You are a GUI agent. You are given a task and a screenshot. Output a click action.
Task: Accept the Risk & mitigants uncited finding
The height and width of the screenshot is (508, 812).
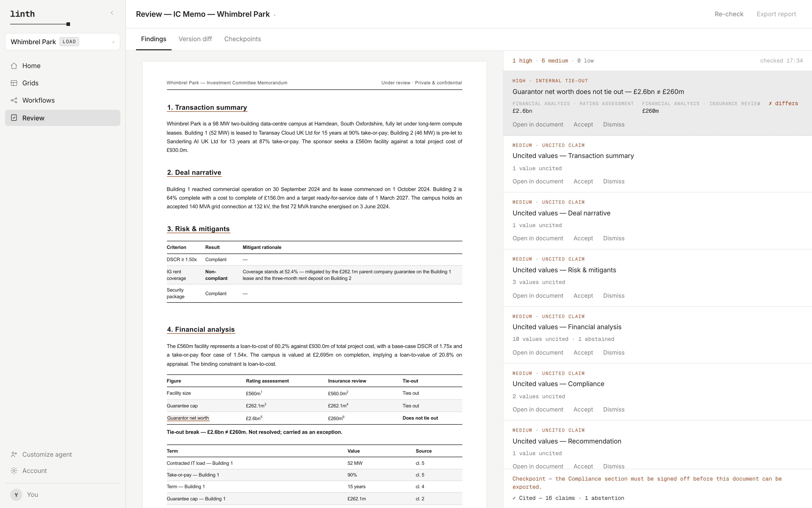pos(583,296)
